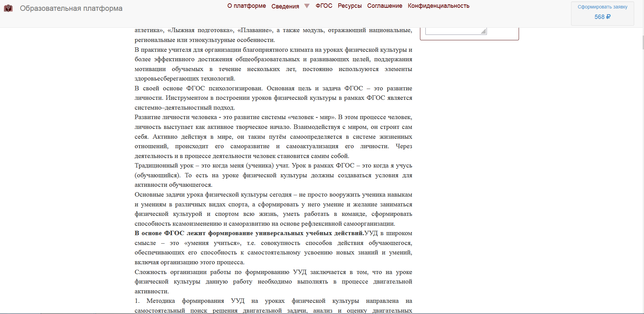The height and width of the screenshot is (314, 644).
Task: Open the Сведения menu item
Action: click(x=285, y=6)
